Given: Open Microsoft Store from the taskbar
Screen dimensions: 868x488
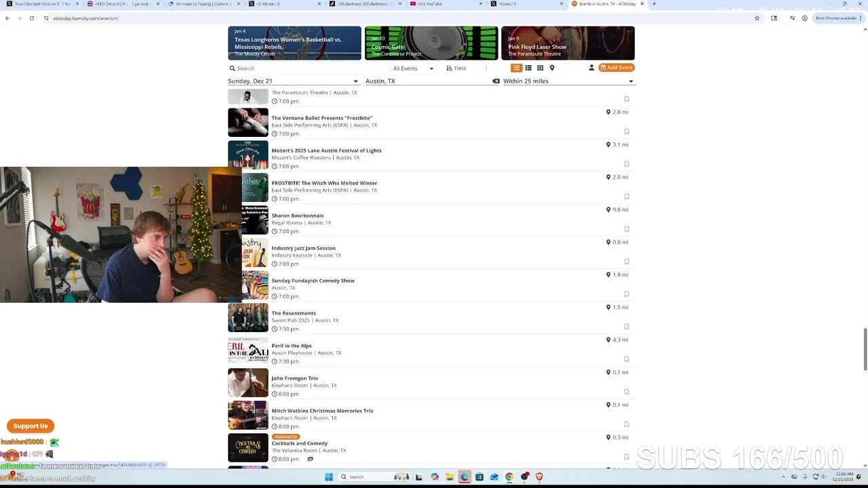Looking at the screenshot, I should pyautogui.click(x=479, y=476).
